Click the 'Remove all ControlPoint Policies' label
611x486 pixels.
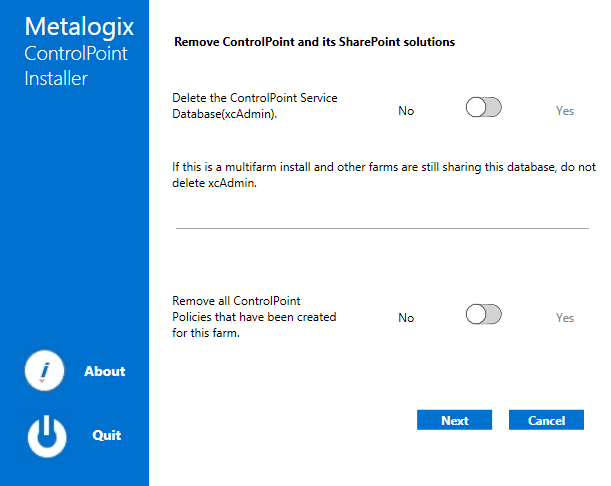[x=254, y=317]
